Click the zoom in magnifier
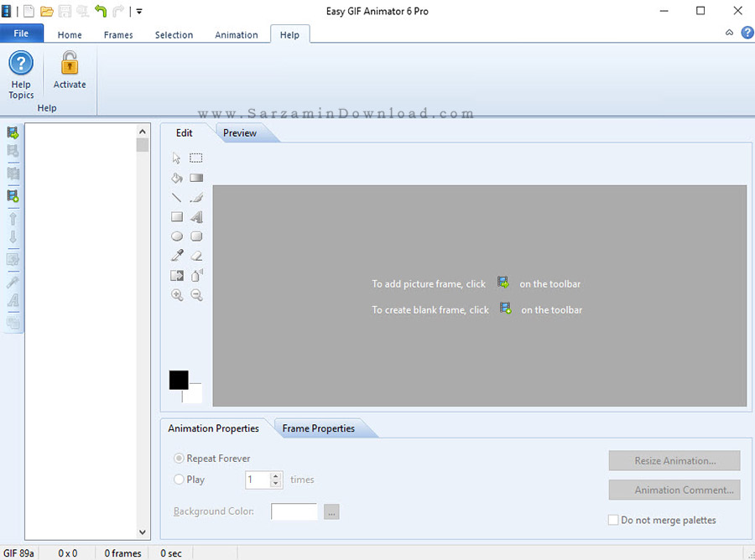The height and width of the screenshot is (560, 755). coord(177,295)
